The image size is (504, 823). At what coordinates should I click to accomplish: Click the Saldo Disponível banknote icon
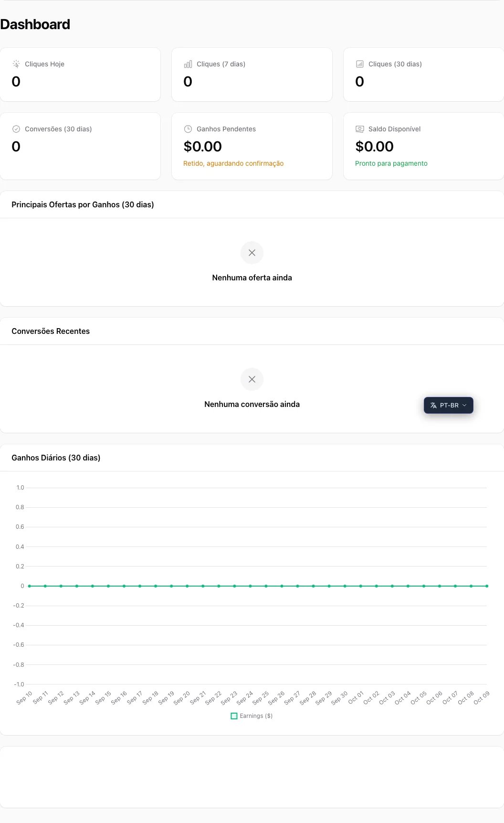pos(360,129)
